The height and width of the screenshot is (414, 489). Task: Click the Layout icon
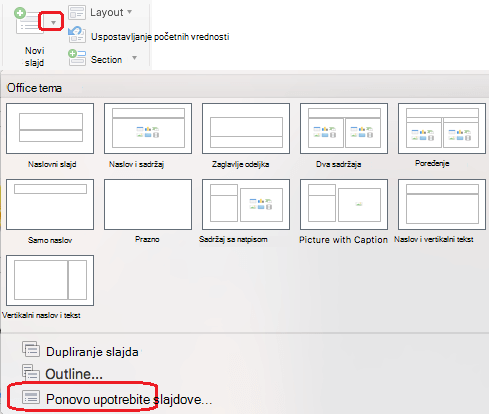[77, 13]
